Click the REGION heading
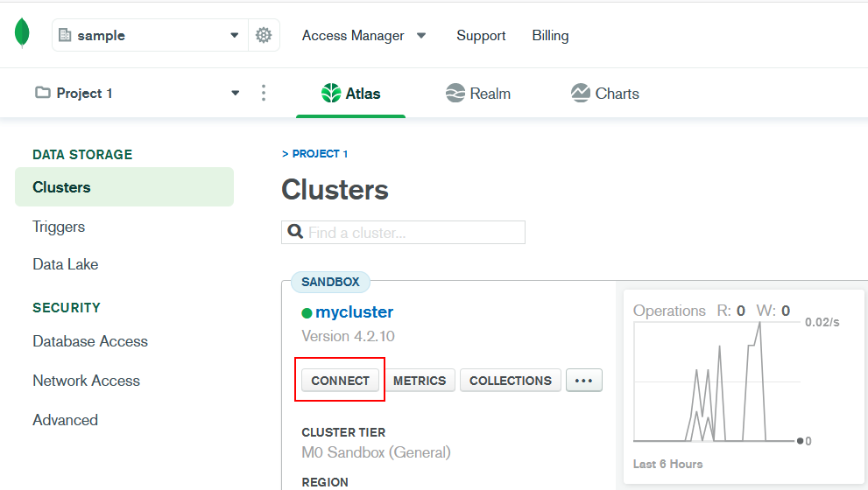The height and width of the screenshot is (490, 868). point(325,482)
